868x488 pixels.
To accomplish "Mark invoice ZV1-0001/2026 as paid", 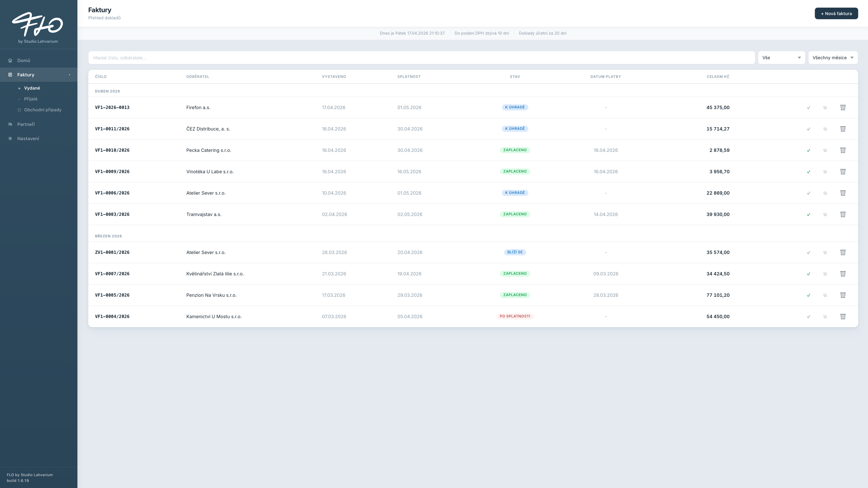I will coord(808,253).
